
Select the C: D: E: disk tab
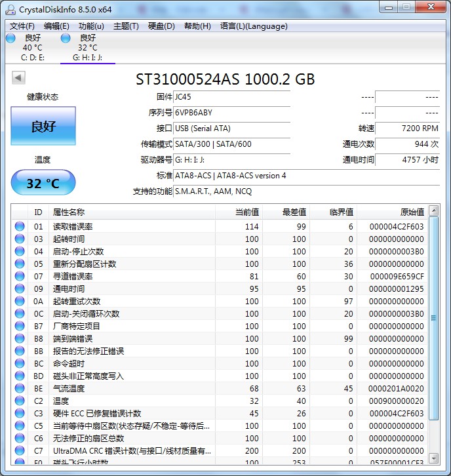tap(33, 47)
